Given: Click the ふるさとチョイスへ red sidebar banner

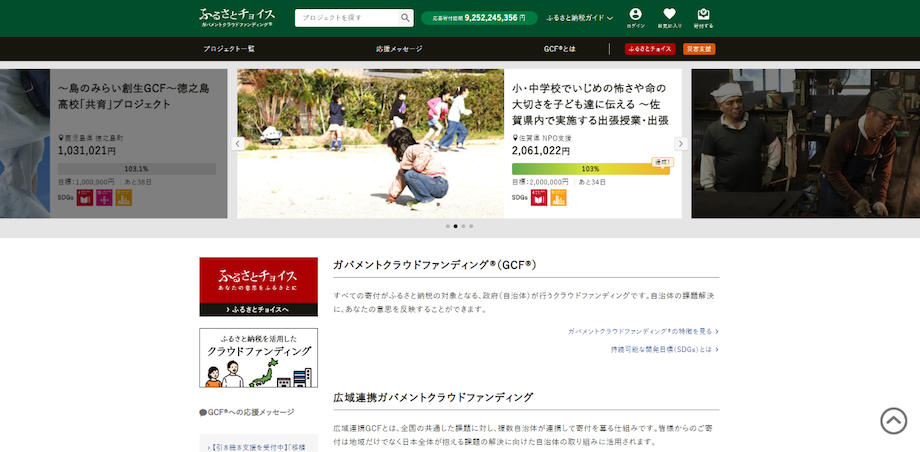Looking at the screenshot, I should pos(259,286).
